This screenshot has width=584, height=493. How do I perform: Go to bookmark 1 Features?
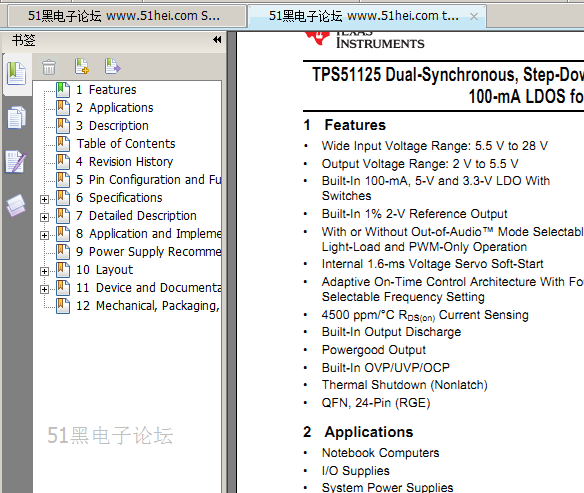click(x=106, y=90)
